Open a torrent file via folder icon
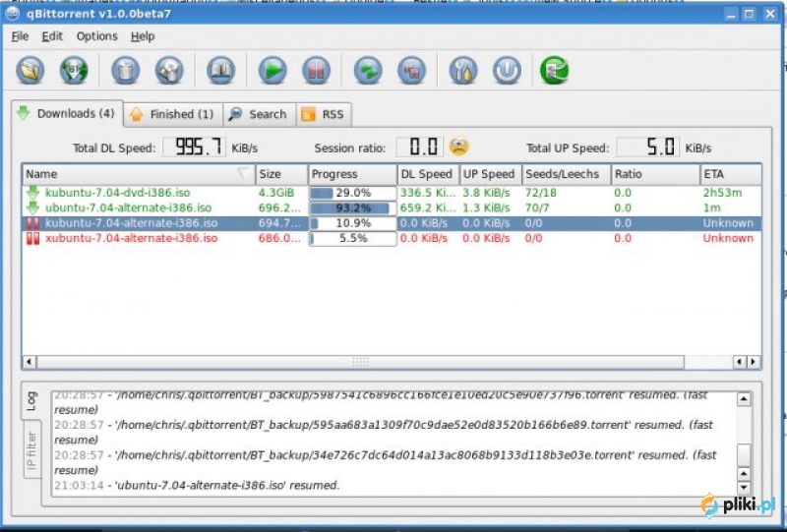 30,70
